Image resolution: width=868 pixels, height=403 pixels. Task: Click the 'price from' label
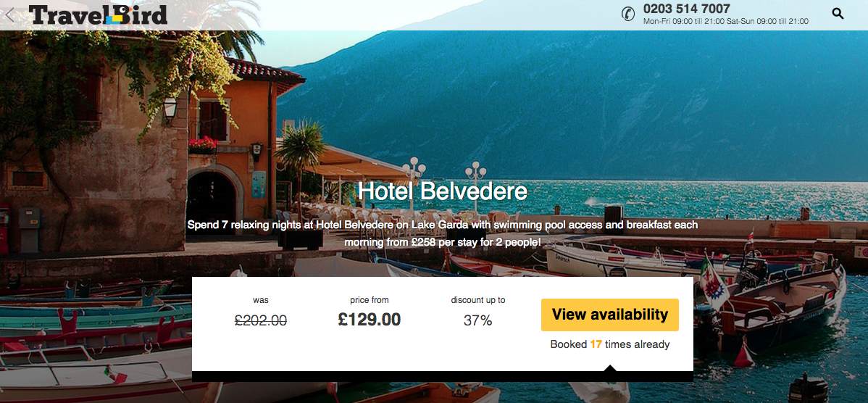[x=370, y=300]
